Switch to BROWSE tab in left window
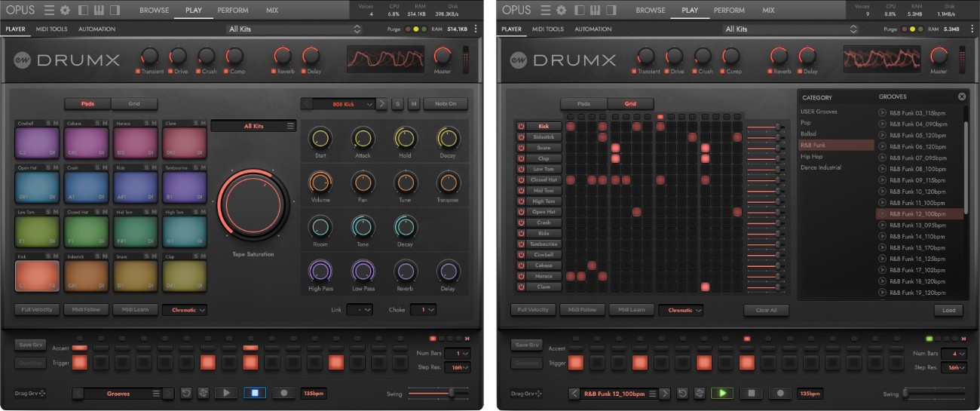This screenshot has height=411, width=980. coord(154,11)
